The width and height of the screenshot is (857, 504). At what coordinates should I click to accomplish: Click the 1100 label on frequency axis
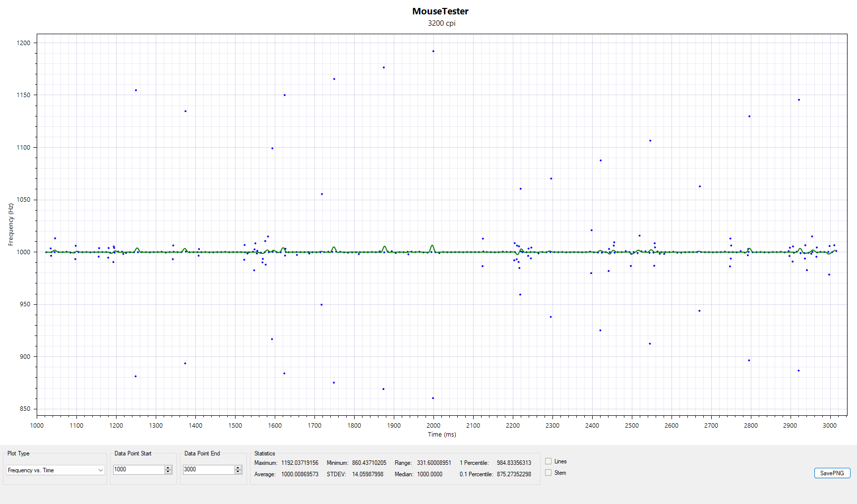click(23, 148)
